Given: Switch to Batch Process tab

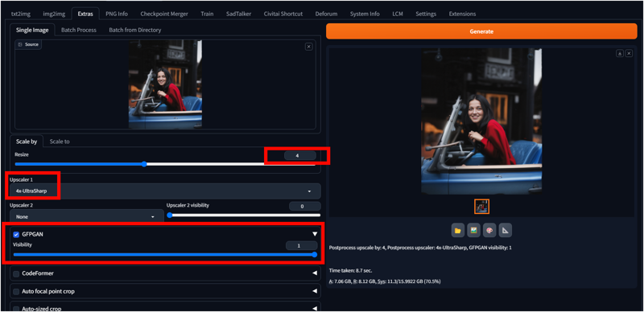Looking at the screenshot, I should [x=79, y=30].
